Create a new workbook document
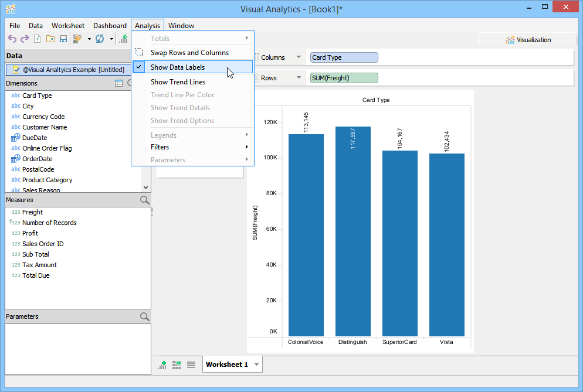583x392 pixels. [37, 39]
